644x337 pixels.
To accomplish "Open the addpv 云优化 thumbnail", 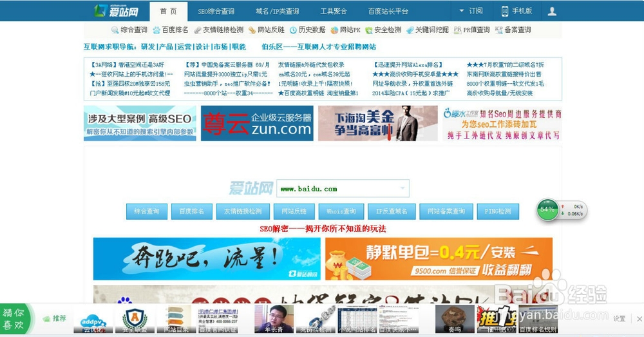I will (93, 319).
